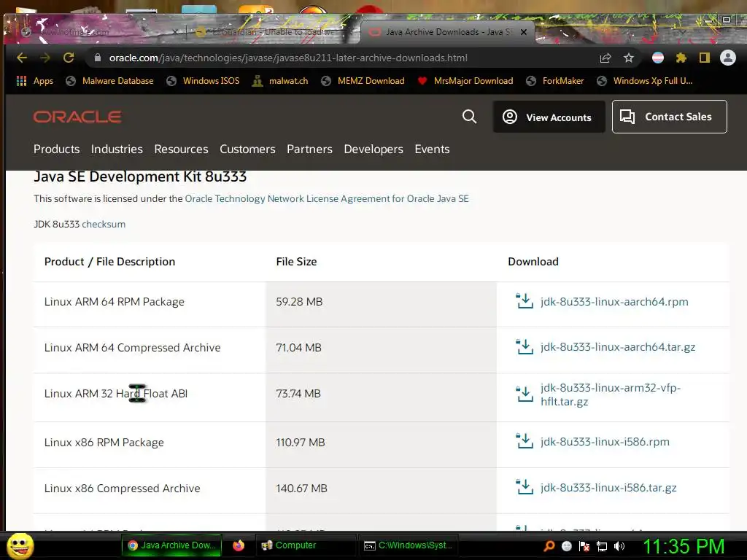Click the browser forward arrow

pyautogui.click(x=45, y=58)
